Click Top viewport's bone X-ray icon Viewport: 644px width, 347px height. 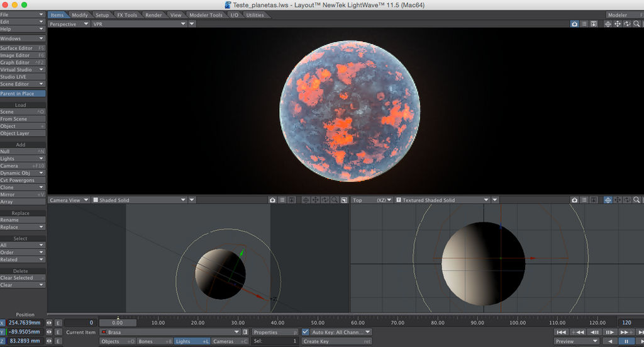tap(594, 200)
